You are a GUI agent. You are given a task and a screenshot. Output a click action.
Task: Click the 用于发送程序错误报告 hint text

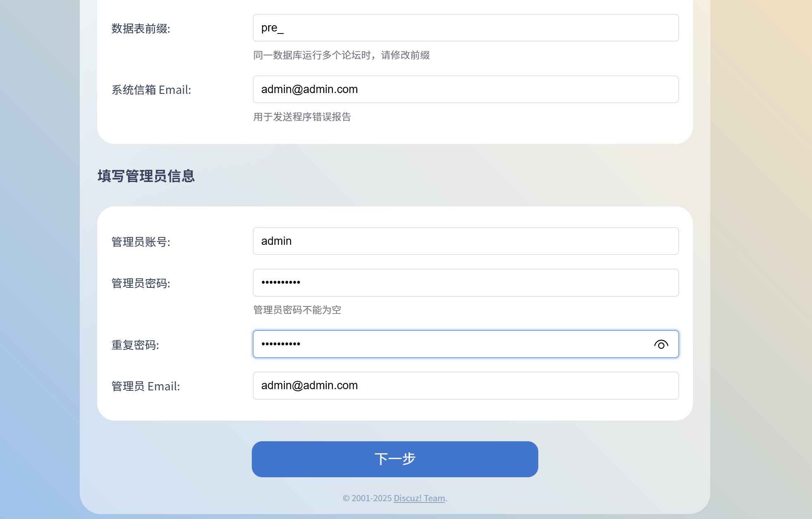point(302,117)
